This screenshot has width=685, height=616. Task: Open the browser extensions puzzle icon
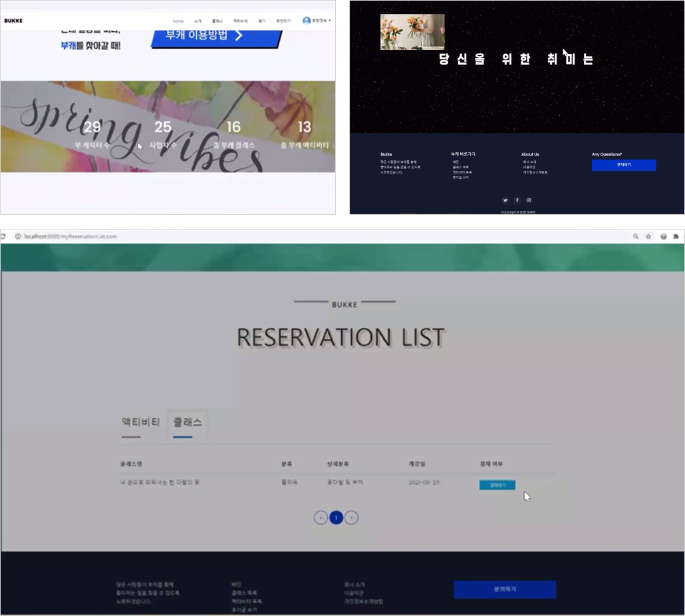point(676,236)
